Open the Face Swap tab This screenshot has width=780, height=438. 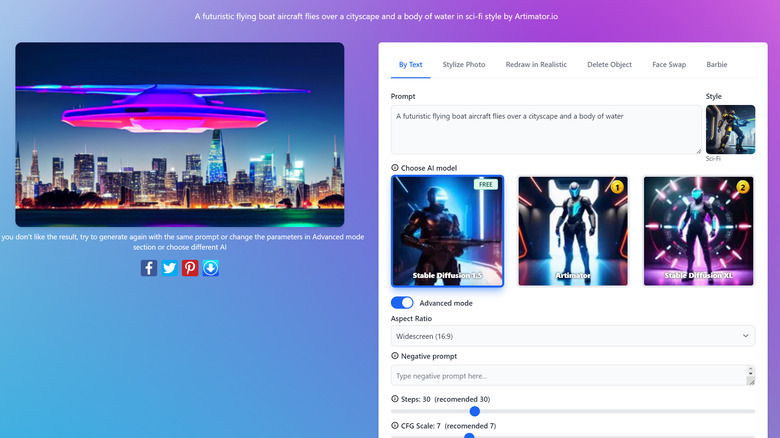(x=669, y=65)
